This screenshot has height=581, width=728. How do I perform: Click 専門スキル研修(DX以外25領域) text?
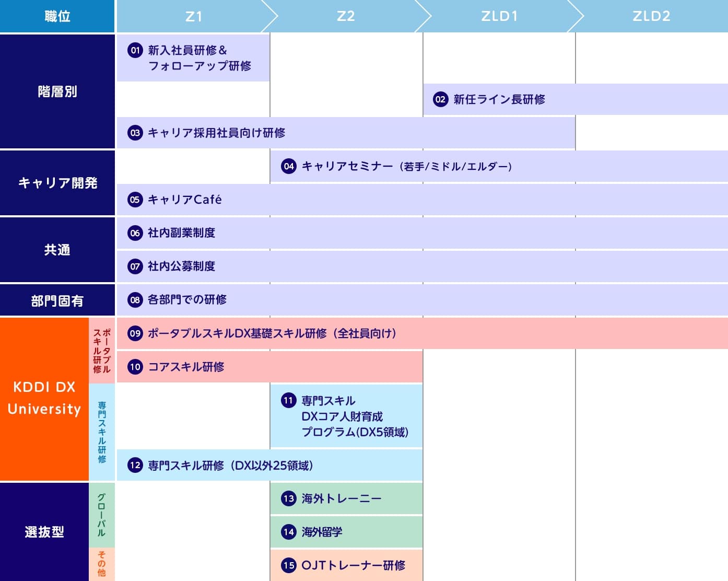pos(230,465)
